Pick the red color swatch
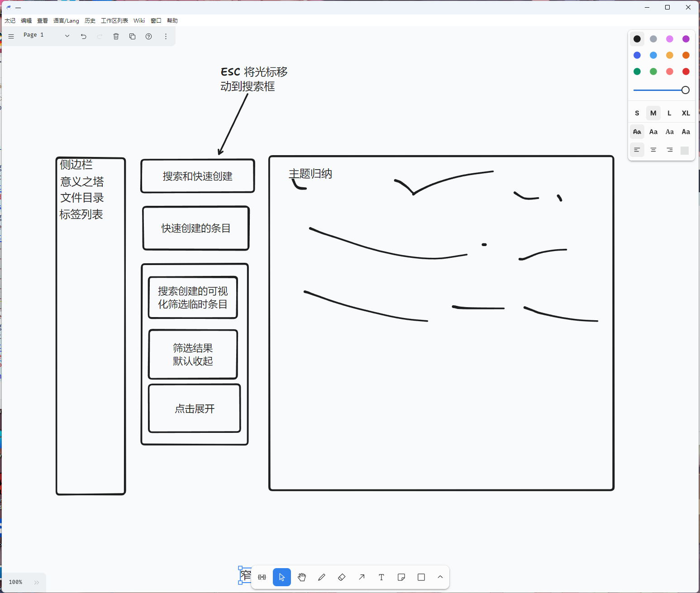This screenshot has height=593, width=700. pyautogui.click(x=686, y=71)
